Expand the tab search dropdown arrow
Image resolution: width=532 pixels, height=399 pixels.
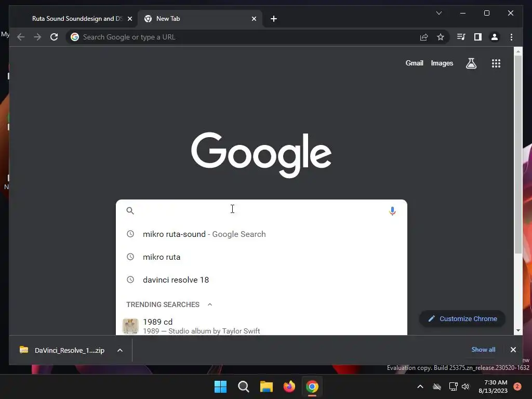(x=438, y=13)
